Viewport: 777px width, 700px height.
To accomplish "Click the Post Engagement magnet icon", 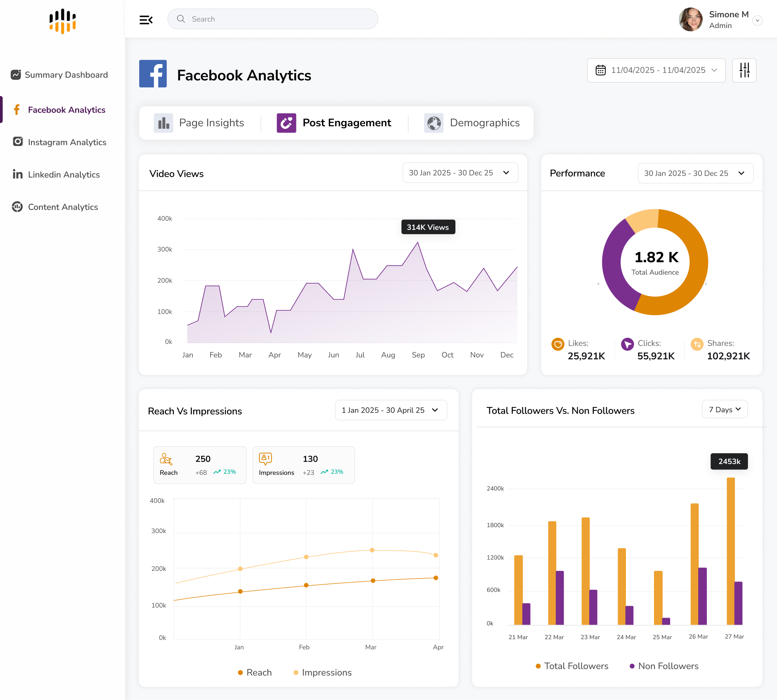I will (x=286, y=123).
